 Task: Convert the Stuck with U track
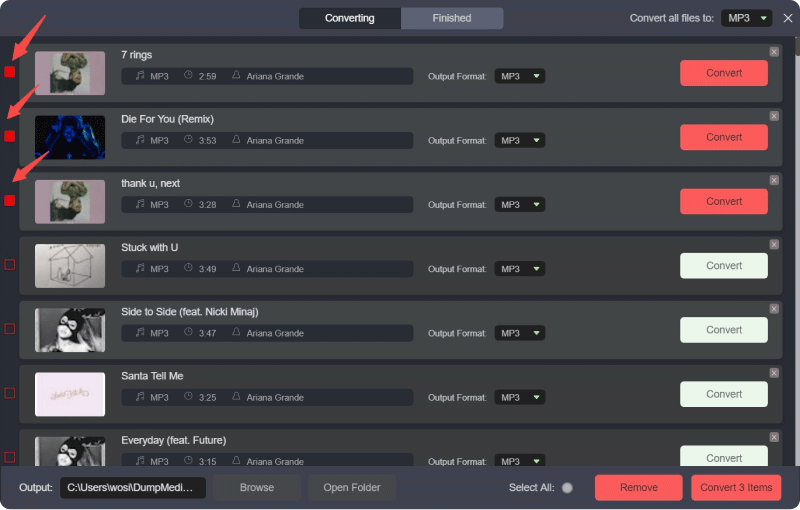[724, 266]
